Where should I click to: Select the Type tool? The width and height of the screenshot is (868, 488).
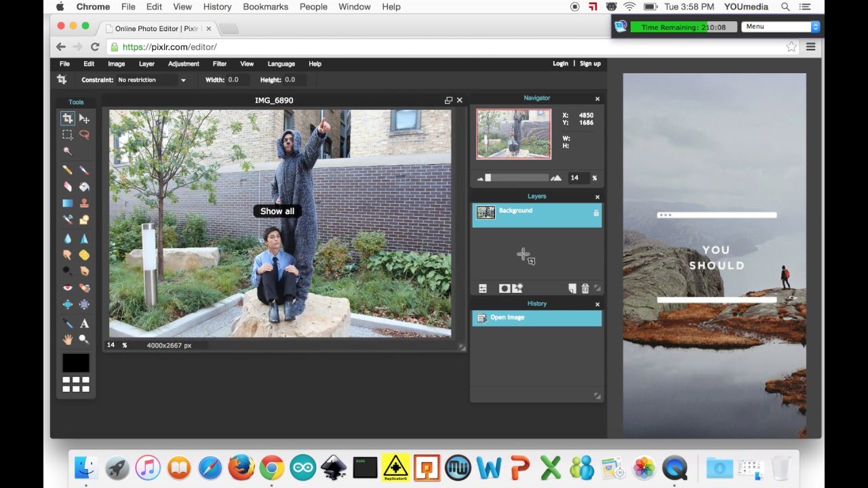[84, 323]
